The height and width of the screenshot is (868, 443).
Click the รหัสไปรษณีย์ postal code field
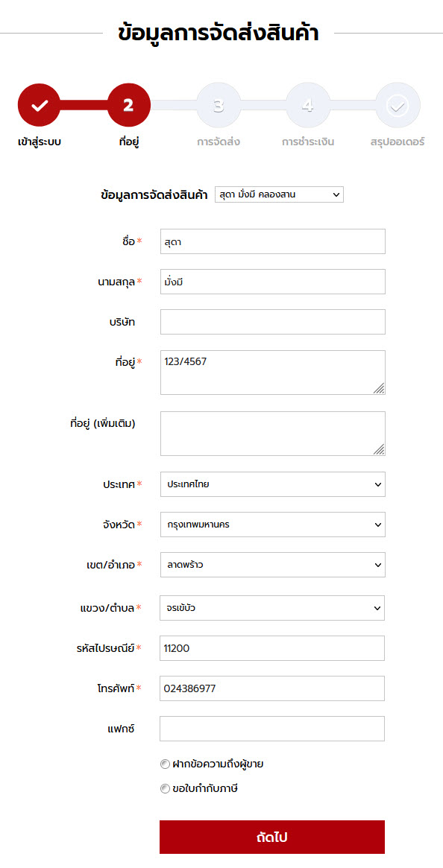pyautogui.click(x=272, y=648)
